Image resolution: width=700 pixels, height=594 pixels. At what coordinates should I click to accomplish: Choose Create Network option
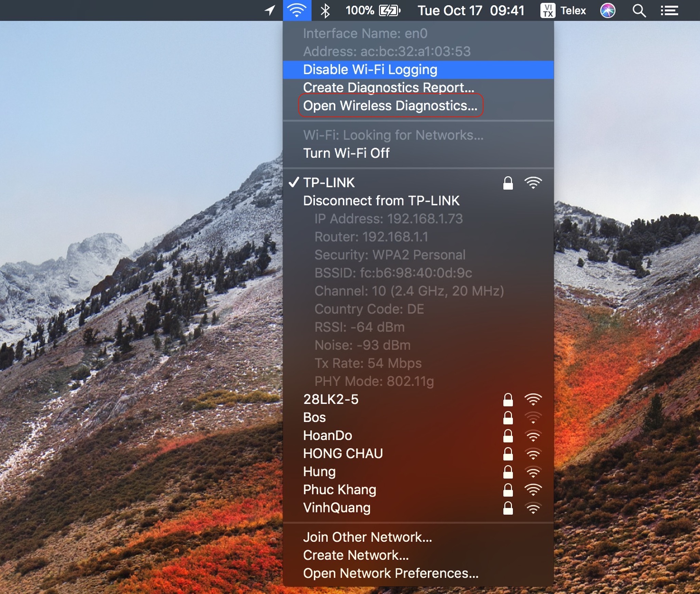click(355, 555)
